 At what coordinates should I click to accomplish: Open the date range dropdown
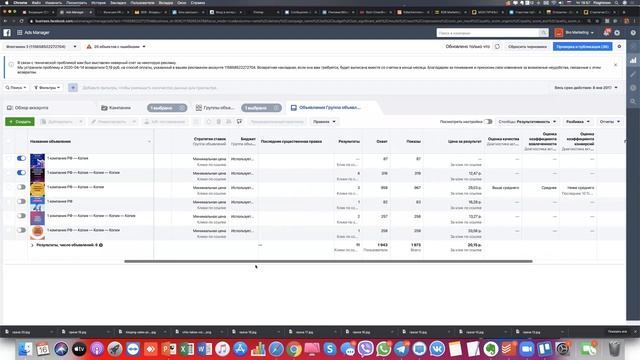click(x=586, y=87)
